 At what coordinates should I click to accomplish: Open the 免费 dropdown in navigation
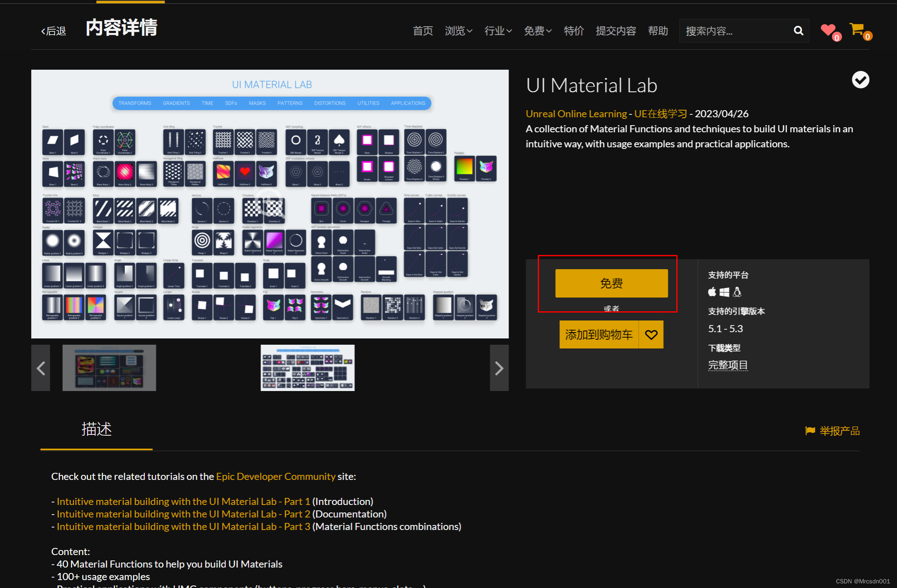[x=538, y=31]
